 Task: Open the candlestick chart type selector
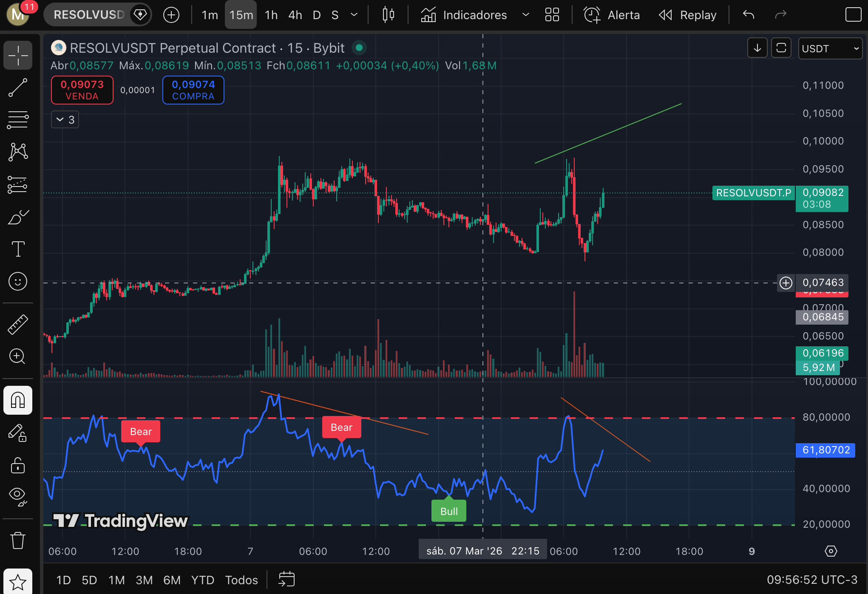(388, 15)
